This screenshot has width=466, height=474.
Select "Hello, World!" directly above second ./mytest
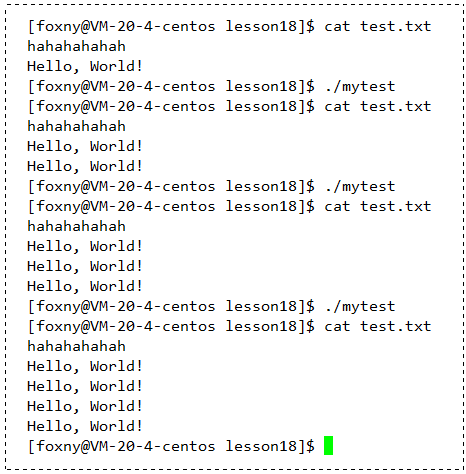pyautogui.click(x=85, y=166)
